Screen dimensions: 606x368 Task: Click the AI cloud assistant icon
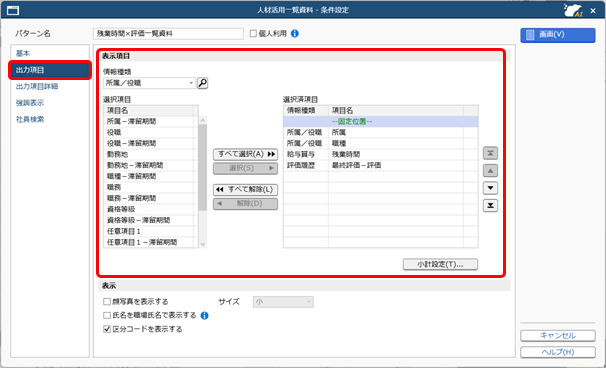[573, 10]
